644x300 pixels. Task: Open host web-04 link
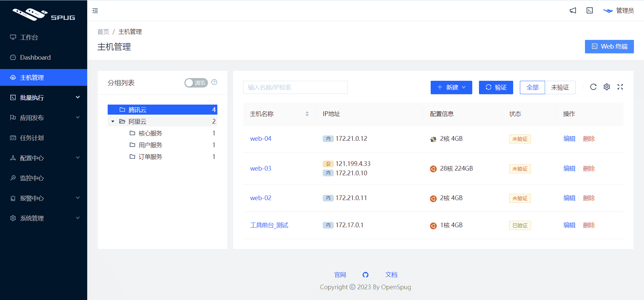(x=261, y=138)
